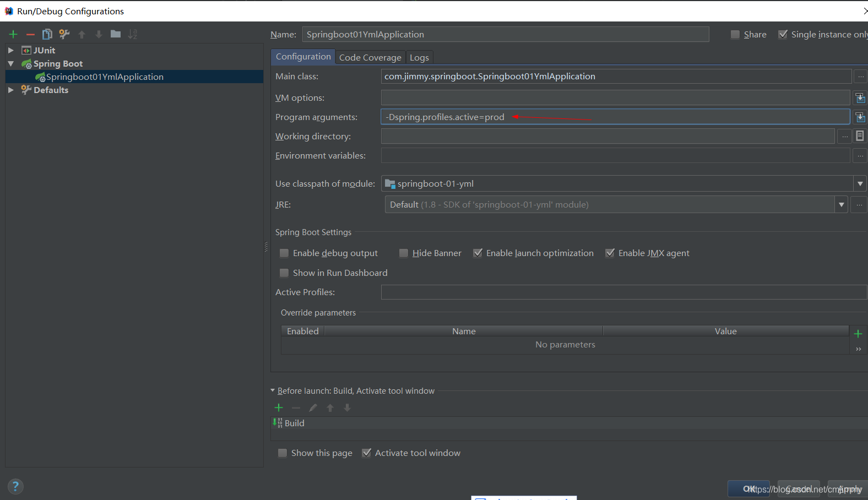The image size is (868, 500).
Task: Edit Environment variables with the browse button
Action: pyautogui.click(x=860, y=156)
